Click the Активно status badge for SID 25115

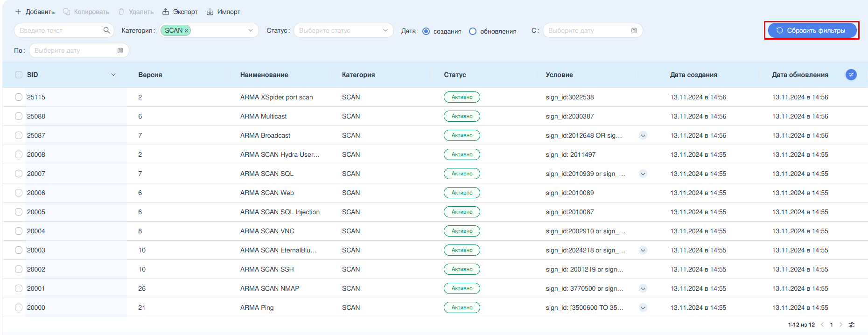(x=462, y=97)
